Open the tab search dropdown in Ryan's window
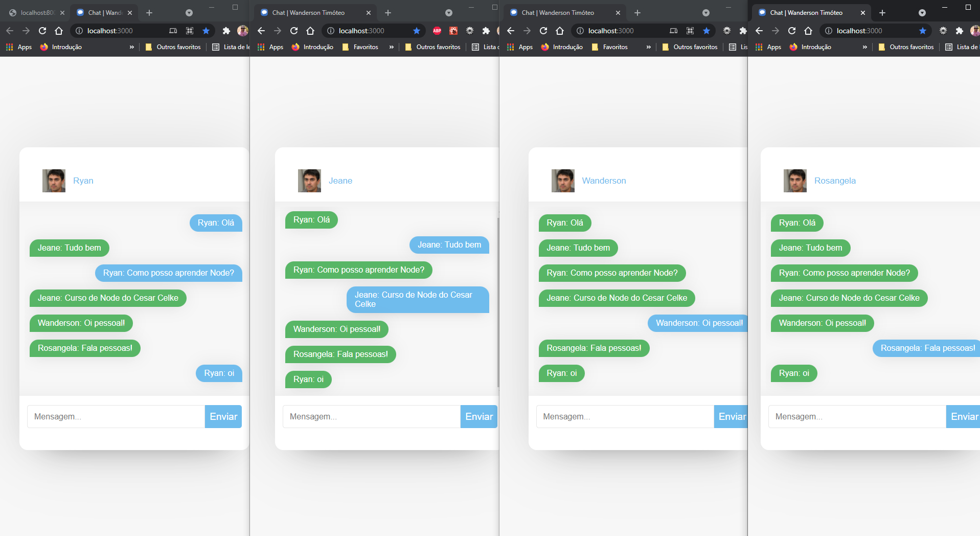 189,13
